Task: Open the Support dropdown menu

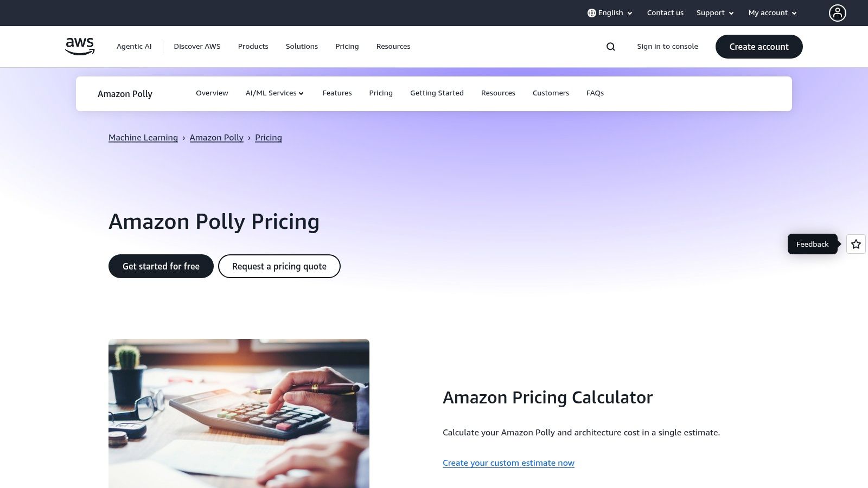Action: tap(715, 13)
